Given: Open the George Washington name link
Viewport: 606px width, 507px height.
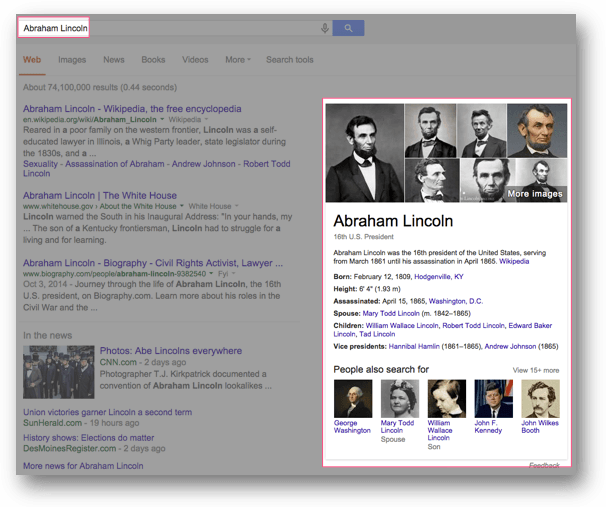Looking at the screenshot, I should 352,427.
